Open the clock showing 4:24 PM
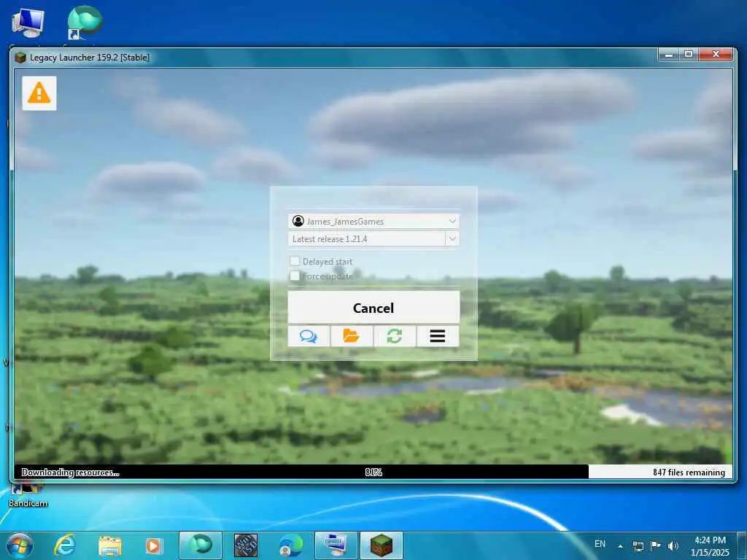The width and height of the screenshot is (747, 560). point(710,546)
